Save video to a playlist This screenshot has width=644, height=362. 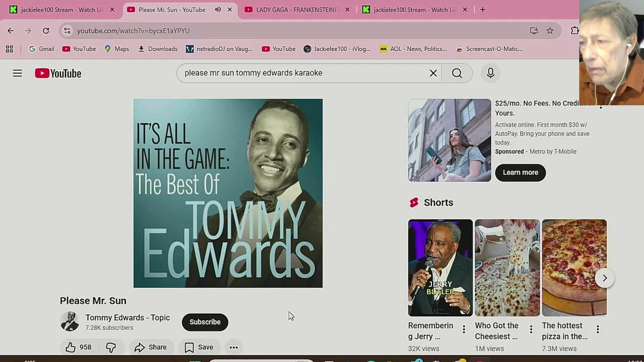coord(199,347)
